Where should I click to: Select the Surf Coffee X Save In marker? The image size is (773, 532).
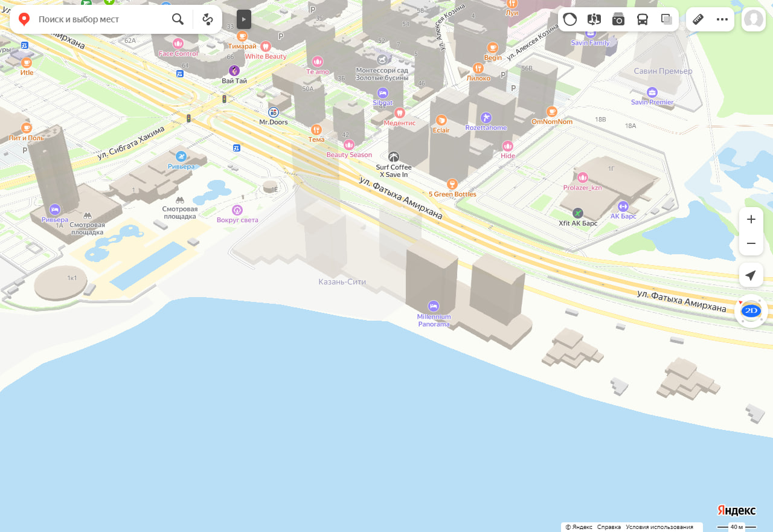(394, 157)
